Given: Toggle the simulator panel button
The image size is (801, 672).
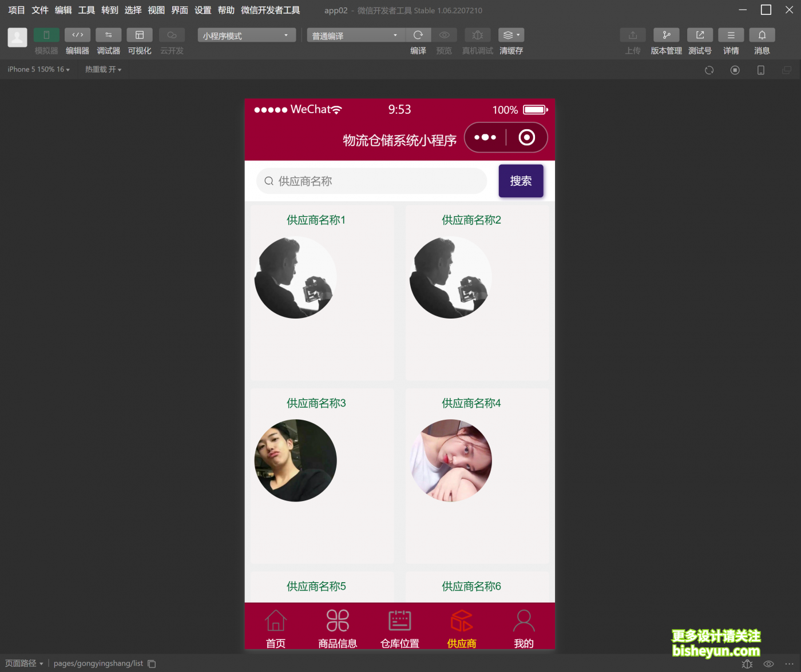Looking at the screenshot, I should click(x=46, y=35).
